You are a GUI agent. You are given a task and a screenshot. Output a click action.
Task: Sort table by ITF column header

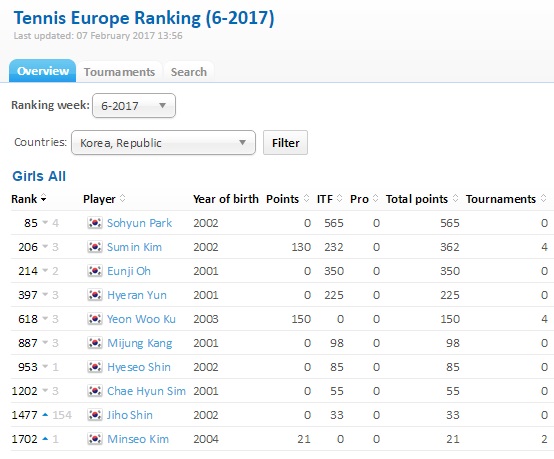click(x=329, y=199)
